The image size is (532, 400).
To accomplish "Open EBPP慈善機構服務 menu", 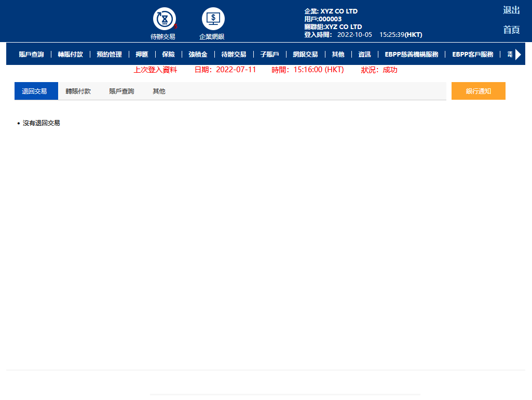I will point(411,54).
